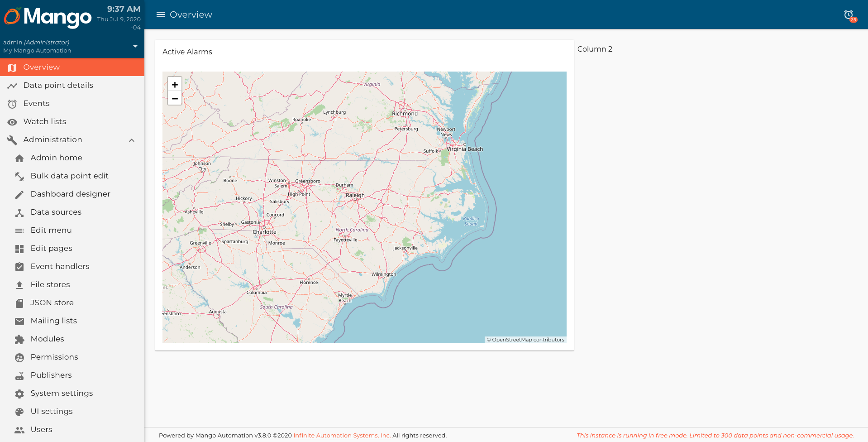Go to Data sources page
Screen dimensions: 868x442
[72, 212]
